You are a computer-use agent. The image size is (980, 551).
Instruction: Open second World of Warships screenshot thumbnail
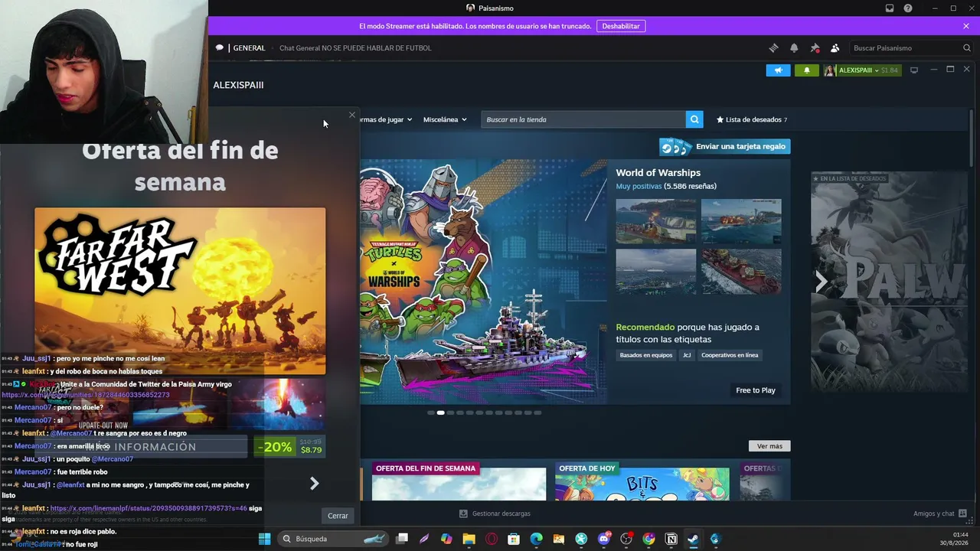click(x=741, y=221)
